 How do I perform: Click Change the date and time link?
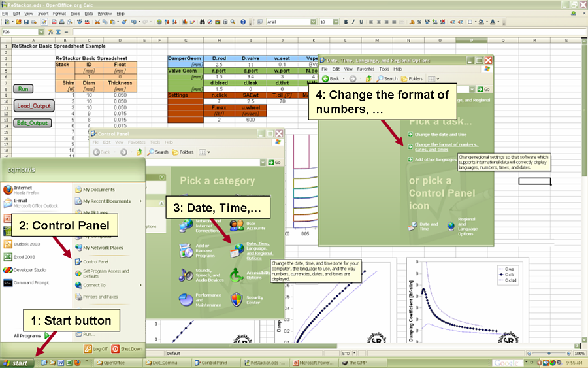coord(440,134)
